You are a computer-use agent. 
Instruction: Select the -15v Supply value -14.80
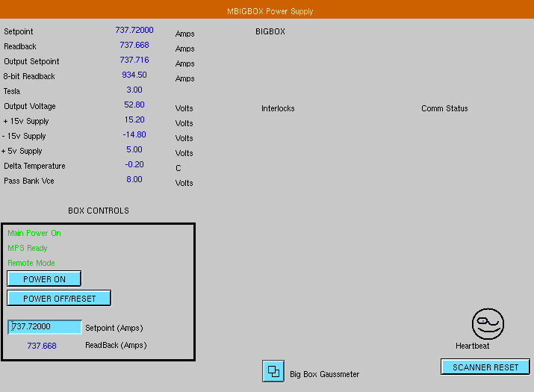click(134, 135)
